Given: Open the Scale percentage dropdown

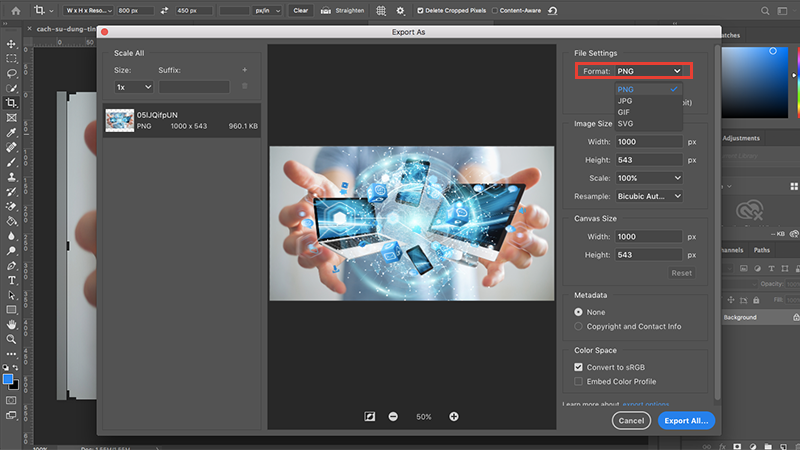Looking at the screenshot, I should (649, 178).
